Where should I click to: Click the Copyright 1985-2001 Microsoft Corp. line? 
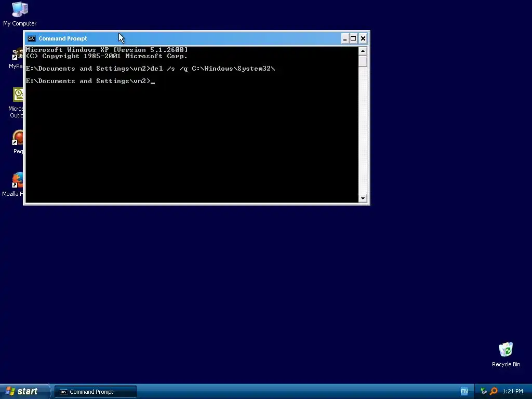tap(107, 56)
